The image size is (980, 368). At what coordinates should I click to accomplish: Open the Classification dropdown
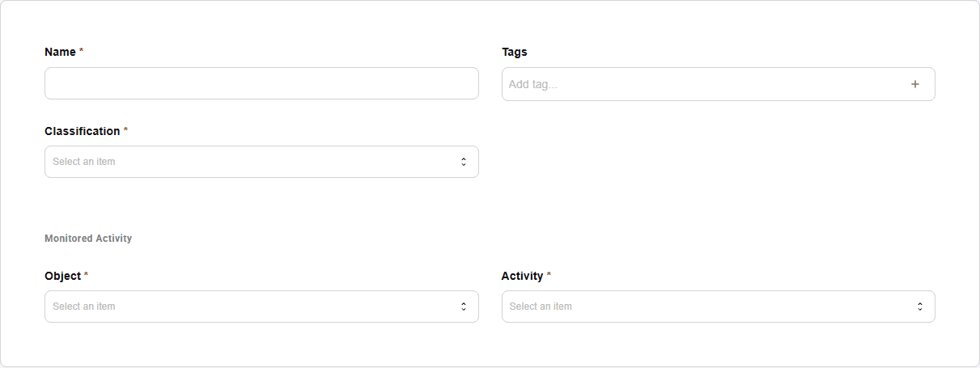(261, 162)
